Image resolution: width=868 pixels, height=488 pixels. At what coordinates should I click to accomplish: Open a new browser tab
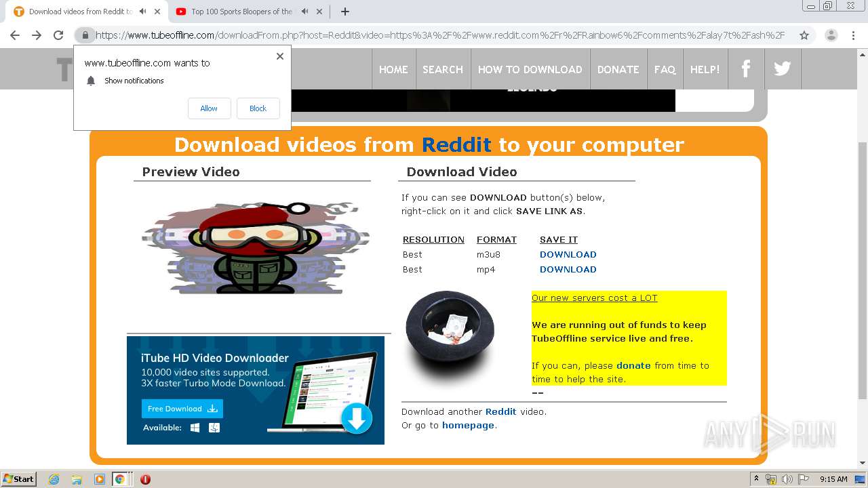(x=345, y=12)
